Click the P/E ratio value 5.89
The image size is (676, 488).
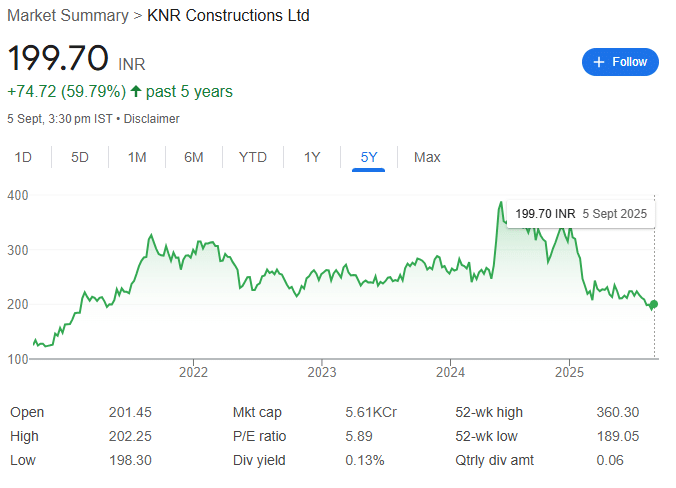(x=359, y=436)
